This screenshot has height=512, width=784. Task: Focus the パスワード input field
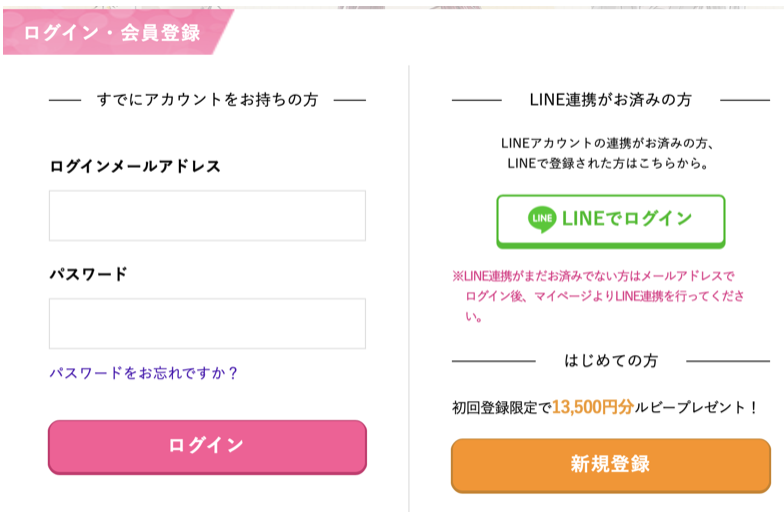(x=208, y=324)
